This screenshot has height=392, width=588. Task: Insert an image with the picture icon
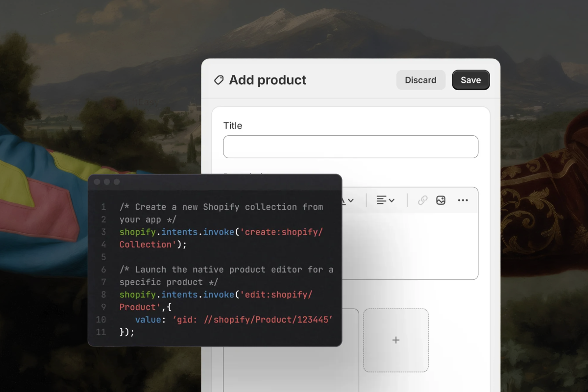(x=441, y=200)
